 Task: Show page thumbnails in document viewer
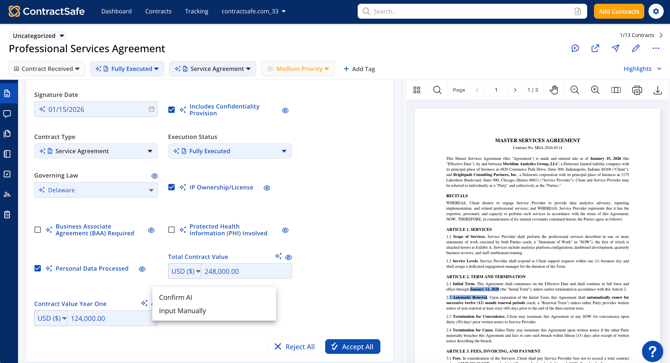417,90
